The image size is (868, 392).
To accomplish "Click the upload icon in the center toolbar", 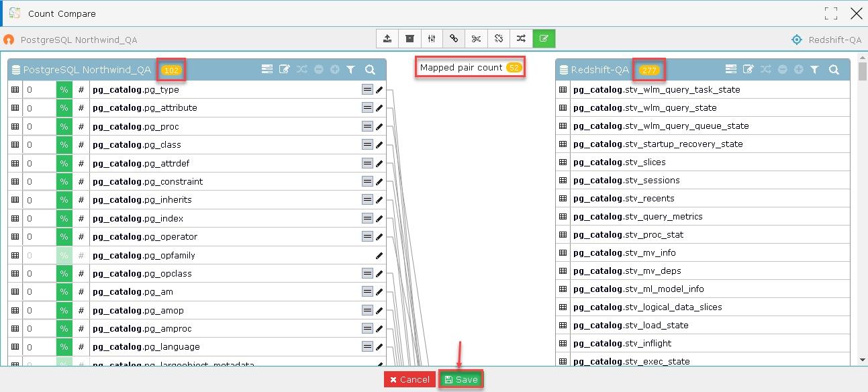I will point(387,38).
